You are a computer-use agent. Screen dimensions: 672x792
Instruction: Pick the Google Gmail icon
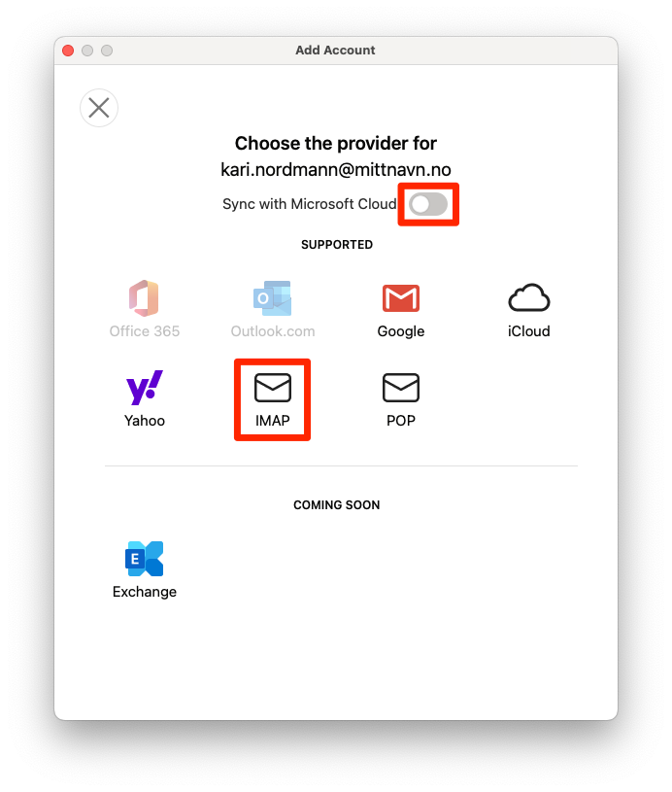tap(401, 298)
